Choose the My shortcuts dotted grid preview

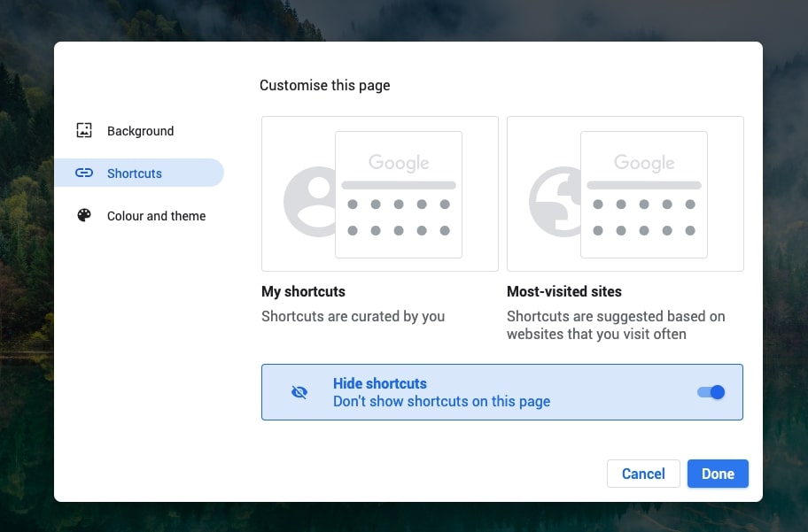click(399, 218)
